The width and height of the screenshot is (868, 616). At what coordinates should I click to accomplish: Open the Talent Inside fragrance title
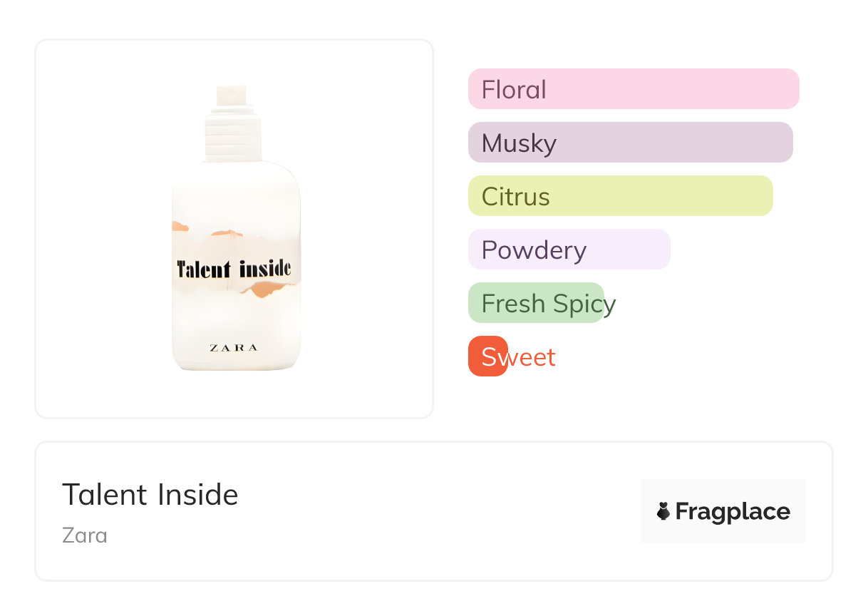(150, 495)
